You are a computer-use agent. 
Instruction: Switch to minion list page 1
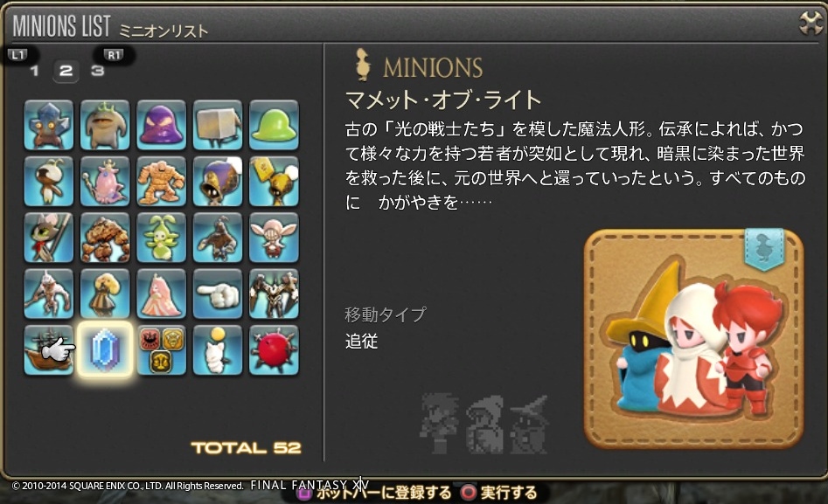click(x=35, y=71)
